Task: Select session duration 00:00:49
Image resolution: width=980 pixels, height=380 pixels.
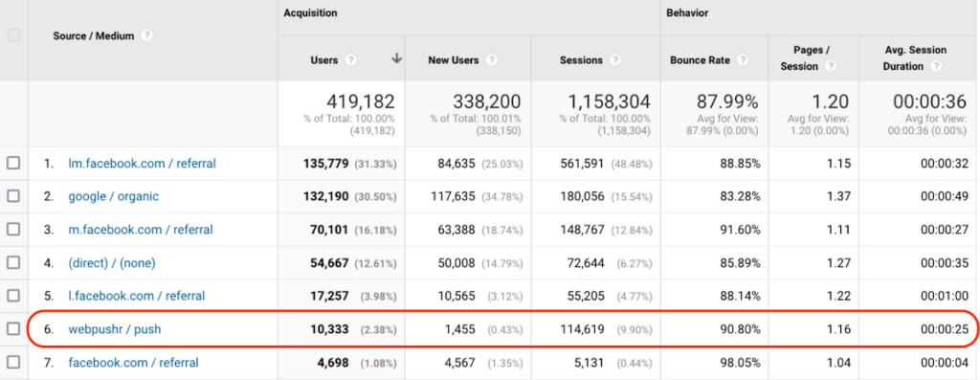Action: click(x=944, y=197)
